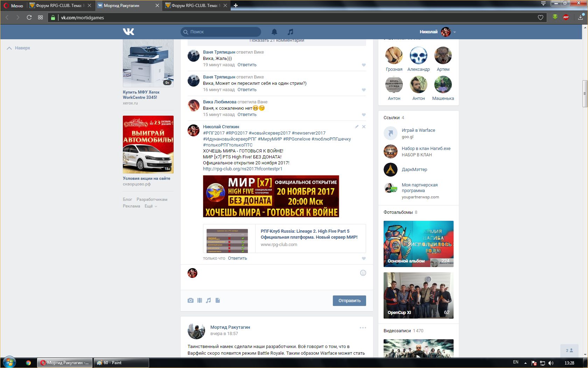588x368 pixels.
Task: Attach a photo with the camera icon
Action: pos(190,300)
